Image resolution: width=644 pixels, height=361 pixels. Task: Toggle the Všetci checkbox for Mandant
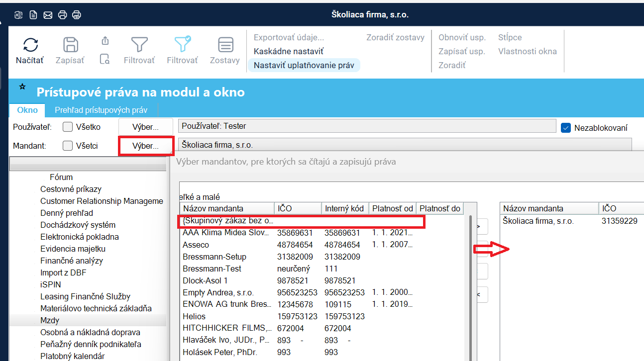(68, 146)
